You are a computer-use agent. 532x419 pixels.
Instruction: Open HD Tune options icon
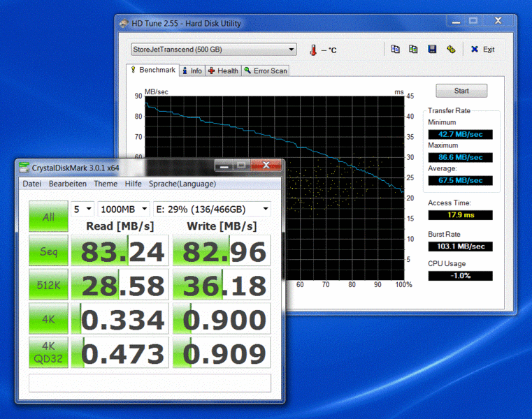tap(451, 49)
